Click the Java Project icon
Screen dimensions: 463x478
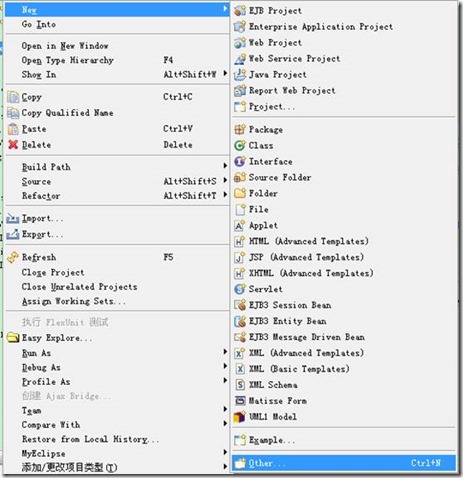pos(240,75)
